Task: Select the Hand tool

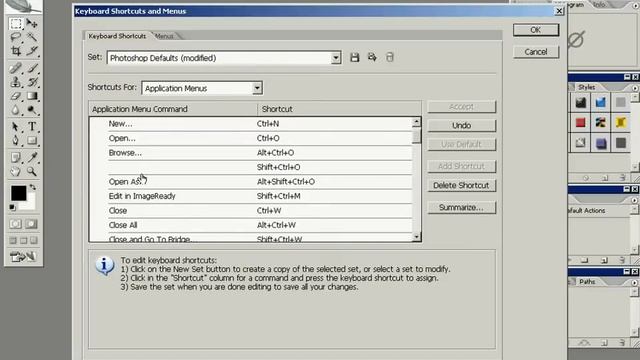Action: (x=16, y=171)
